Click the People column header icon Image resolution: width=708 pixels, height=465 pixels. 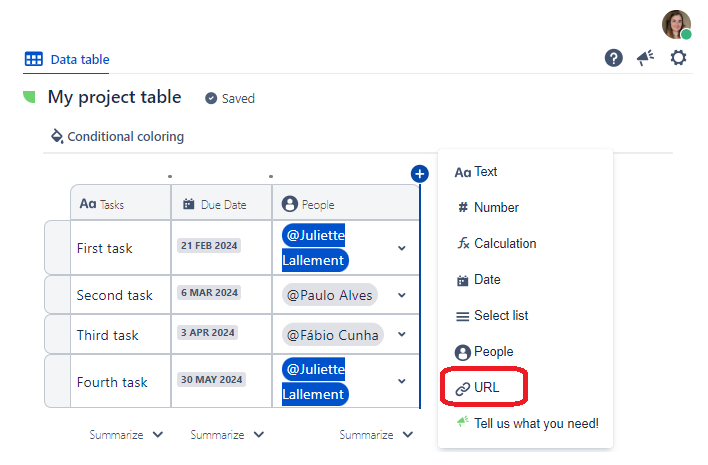tap(290, 204)
